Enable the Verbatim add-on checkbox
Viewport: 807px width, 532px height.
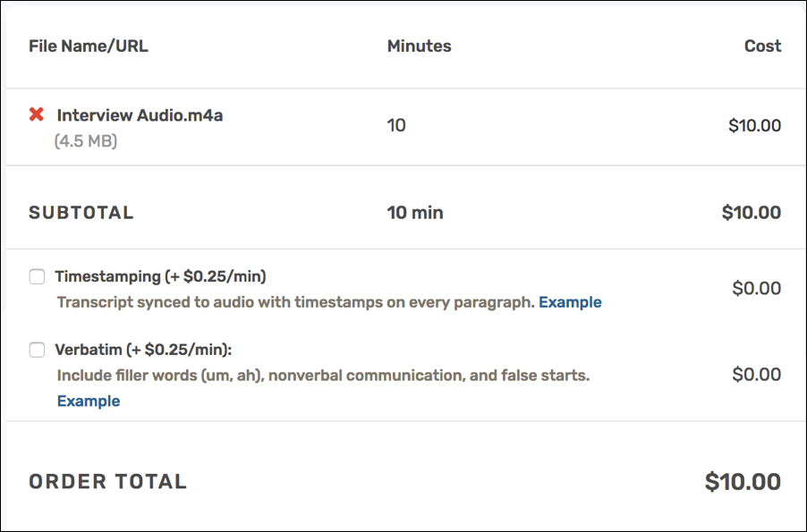(37, 350)
